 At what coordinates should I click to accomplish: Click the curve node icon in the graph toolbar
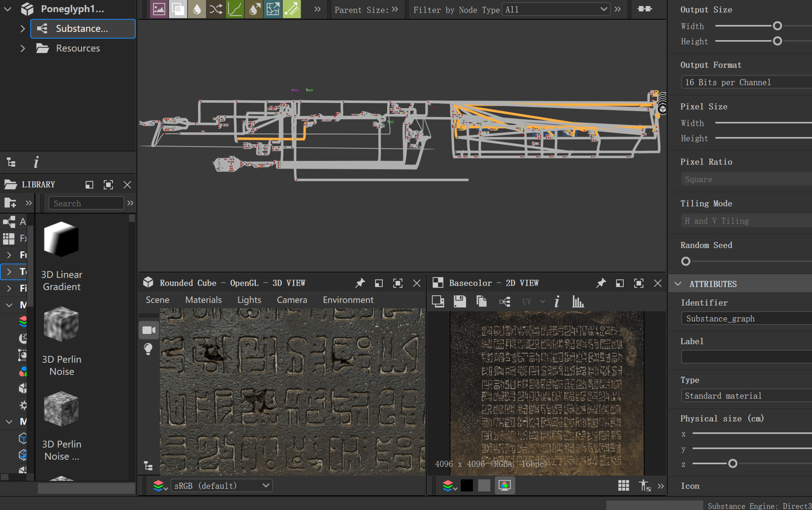coord(235,9)
